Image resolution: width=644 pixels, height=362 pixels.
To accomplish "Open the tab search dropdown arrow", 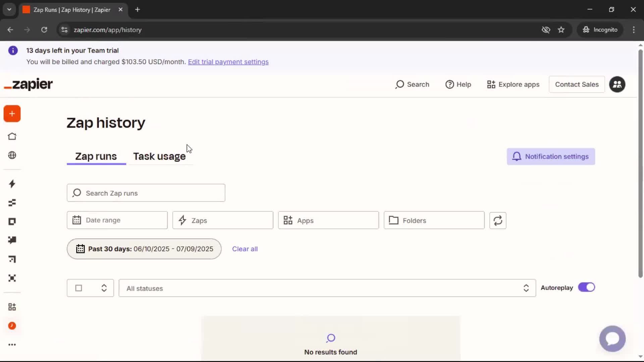I will (9, 9).
